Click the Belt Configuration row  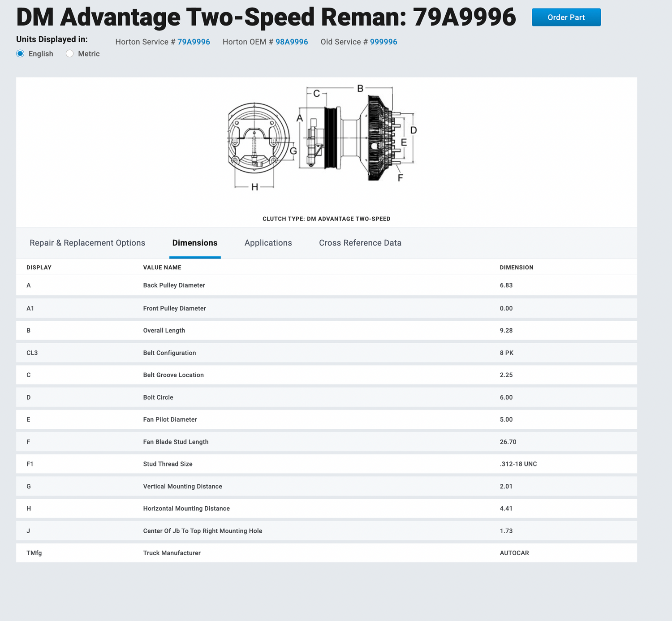coord(326,353)
